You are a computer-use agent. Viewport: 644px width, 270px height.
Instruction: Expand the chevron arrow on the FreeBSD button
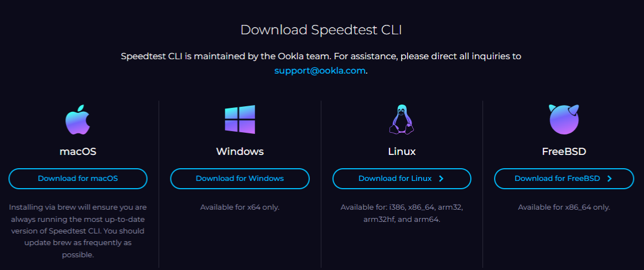609,179
